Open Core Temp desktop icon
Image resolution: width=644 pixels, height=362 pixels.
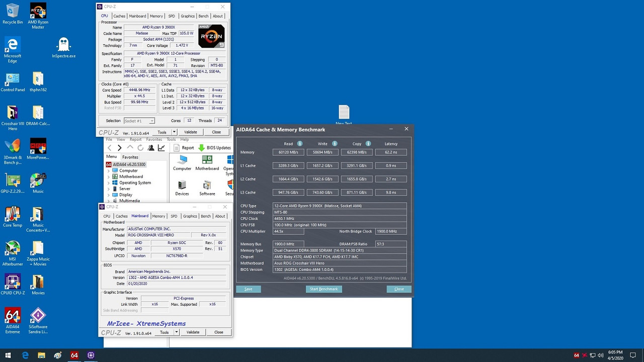(x=13, y=217)
